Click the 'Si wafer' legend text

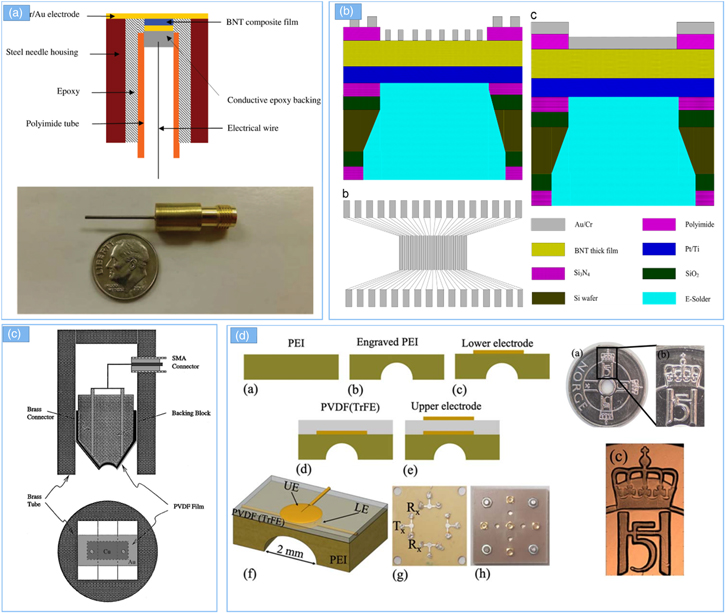point(586,298)
